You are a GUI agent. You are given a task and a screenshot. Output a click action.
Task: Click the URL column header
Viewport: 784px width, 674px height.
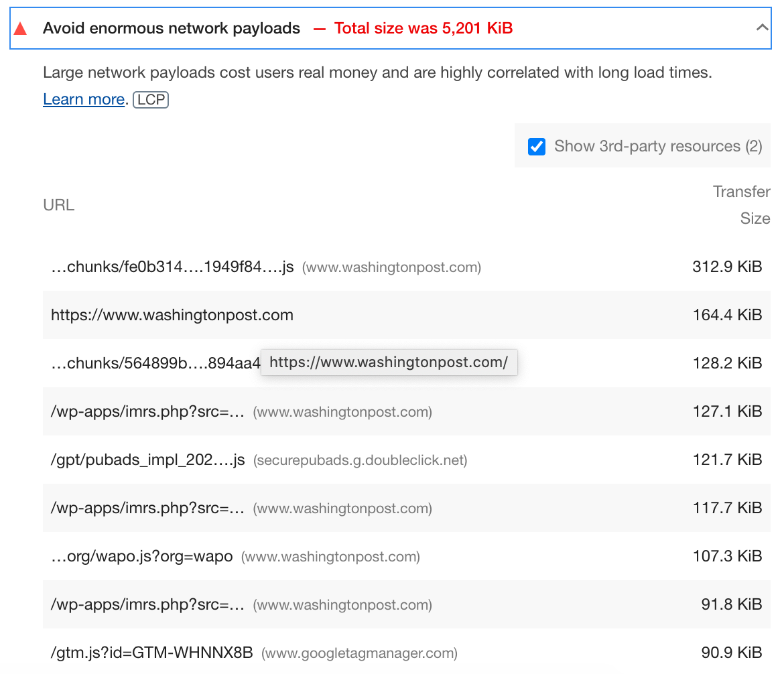tap(59, 205)
